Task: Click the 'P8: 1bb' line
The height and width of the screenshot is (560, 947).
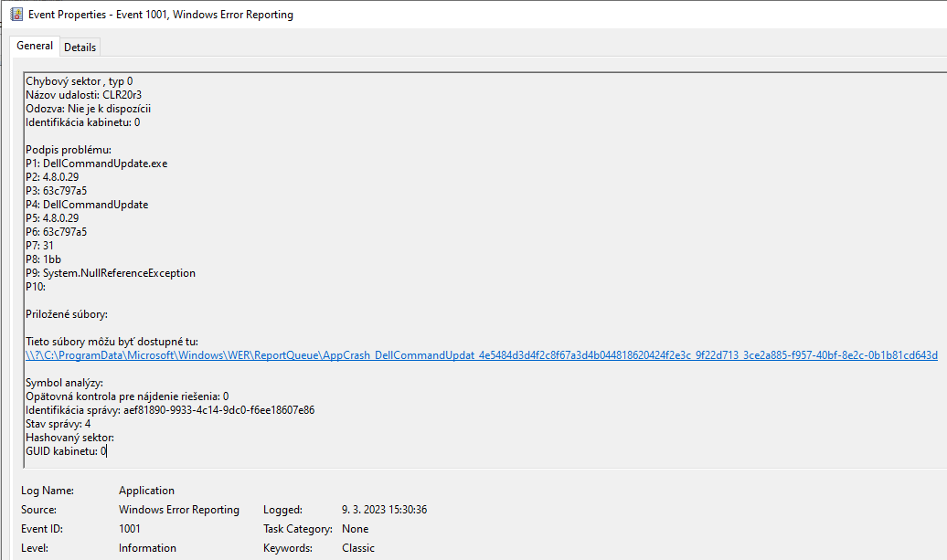Action: pyautogui.click(x=44, y=259)
